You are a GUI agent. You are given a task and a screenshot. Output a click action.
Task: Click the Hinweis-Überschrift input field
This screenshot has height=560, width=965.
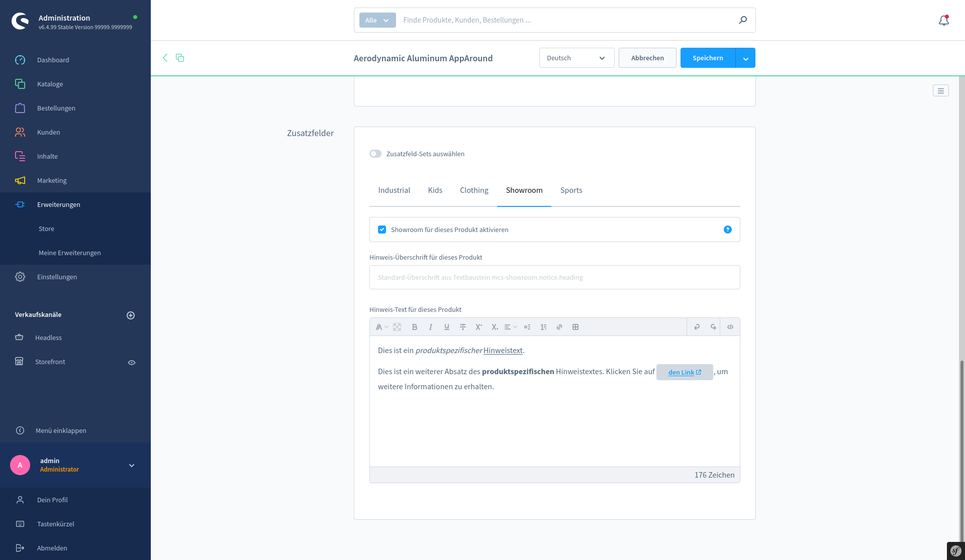coord(555,277)
